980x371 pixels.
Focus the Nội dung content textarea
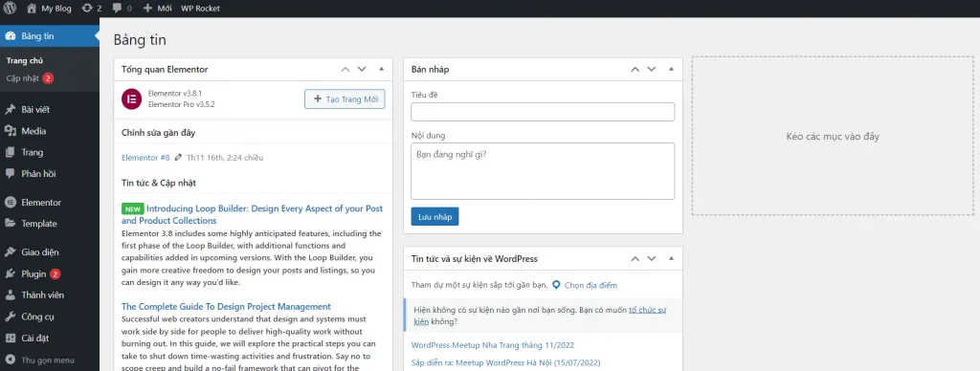[x=543, y=171]
